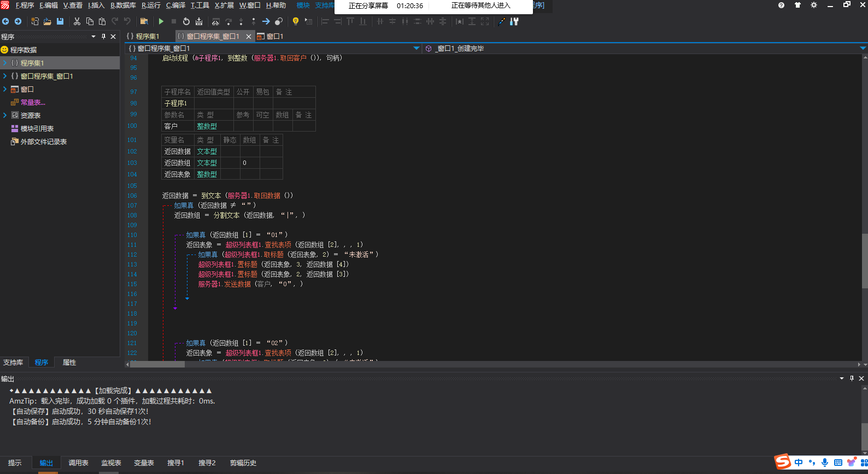Select 常量表... in program tree
Screen dimensions: 868x474
click(x=33, y=102)
